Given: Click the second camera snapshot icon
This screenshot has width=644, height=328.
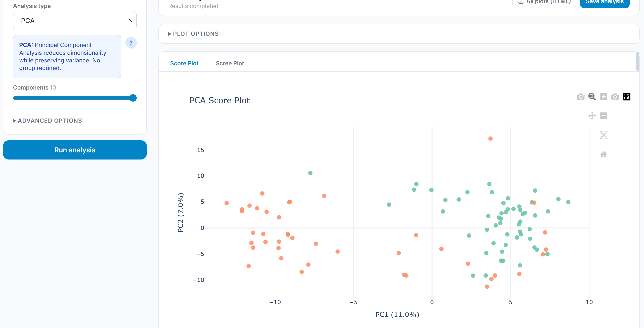Looking at the screenshot, I should [x=615, y=97].
